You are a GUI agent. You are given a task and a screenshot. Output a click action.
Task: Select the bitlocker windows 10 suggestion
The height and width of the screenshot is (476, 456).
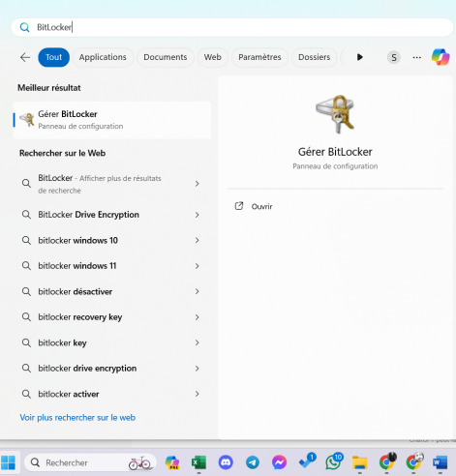tap(112, 240)
